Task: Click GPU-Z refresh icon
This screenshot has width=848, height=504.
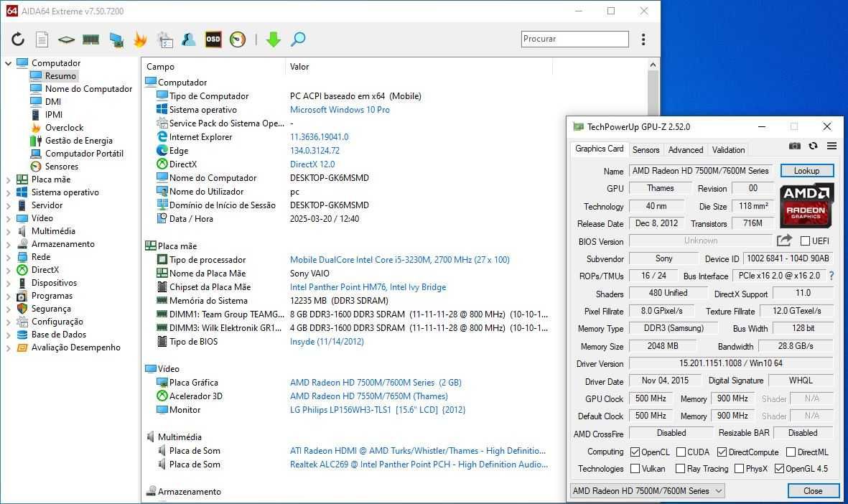Action: [x=813, y=146]
